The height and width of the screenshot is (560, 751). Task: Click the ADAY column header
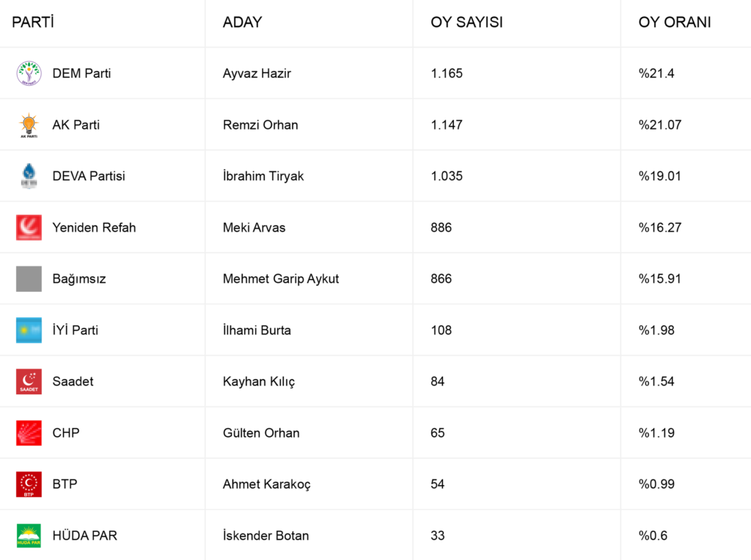242,22
